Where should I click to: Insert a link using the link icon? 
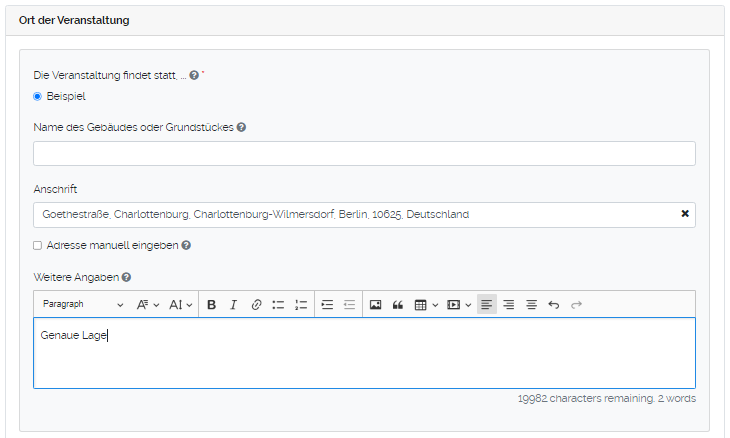tap(256, 305)
